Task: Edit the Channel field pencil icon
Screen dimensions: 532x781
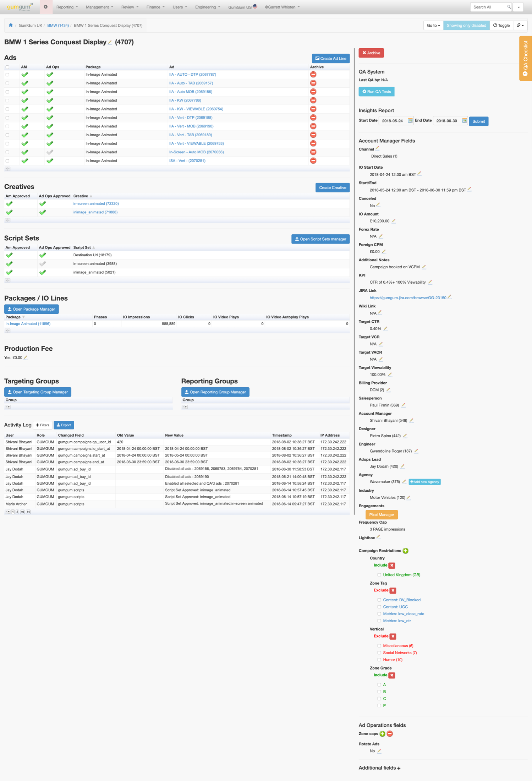Action: tap(377, 149)
